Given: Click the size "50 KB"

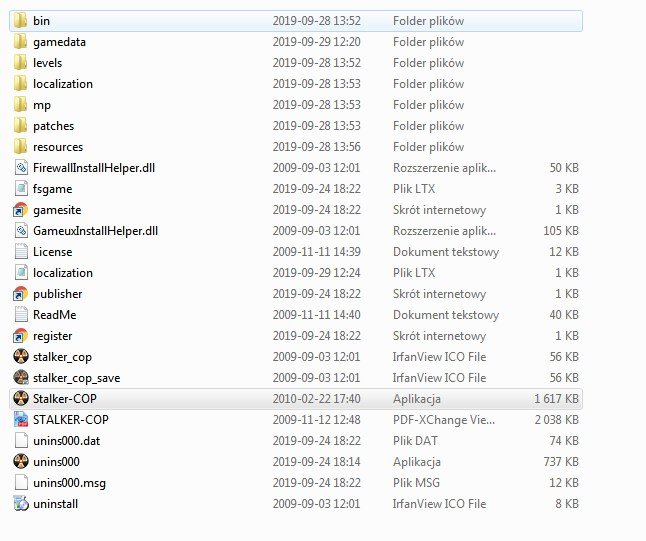Looking at the screenshot, I should [564, 168].
